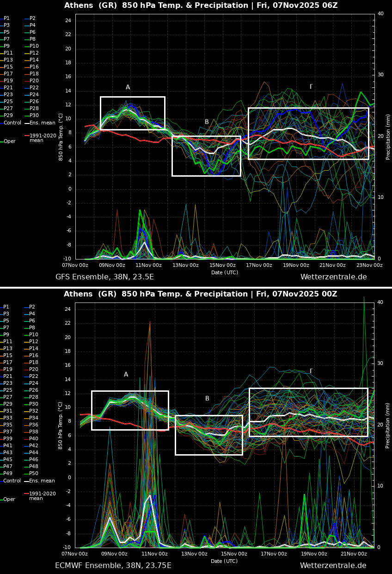
Task: Click label B in the ECMWF chart
Action: 207,399
